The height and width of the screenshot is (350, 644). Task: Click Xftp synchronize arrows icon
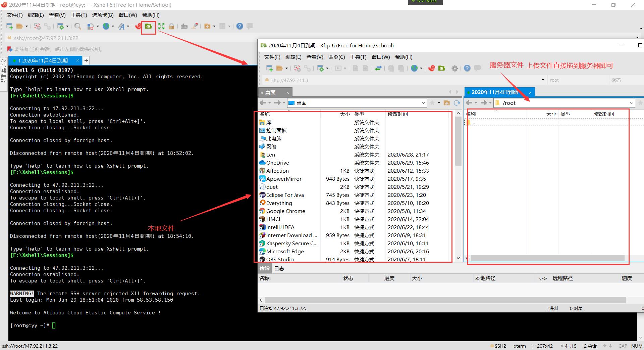[378, 68]
